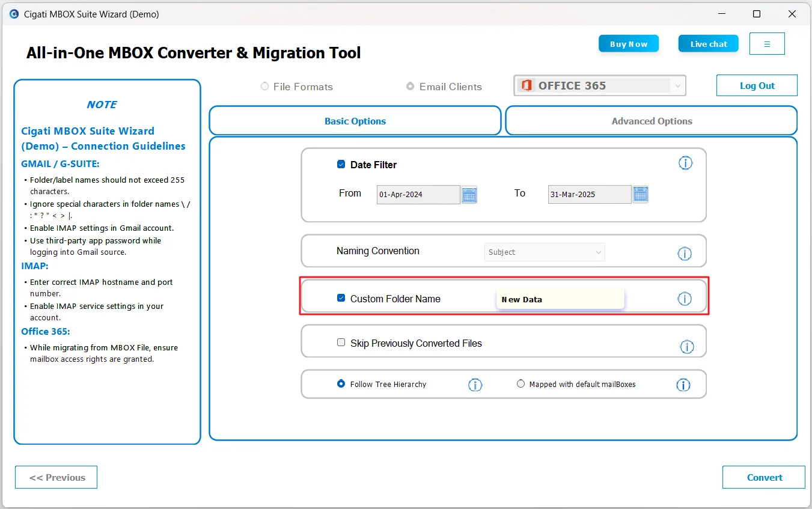
Task: Click the NOTE heading in the side panel
Action: (102, 105)
